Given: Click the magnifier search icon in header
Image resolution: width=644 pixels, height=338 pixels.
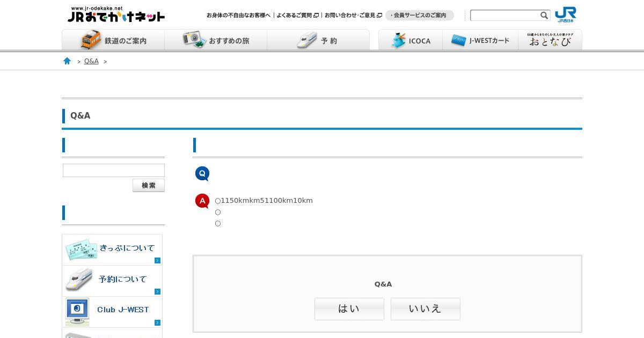Looking at the screenshot, I should (544, 16).
